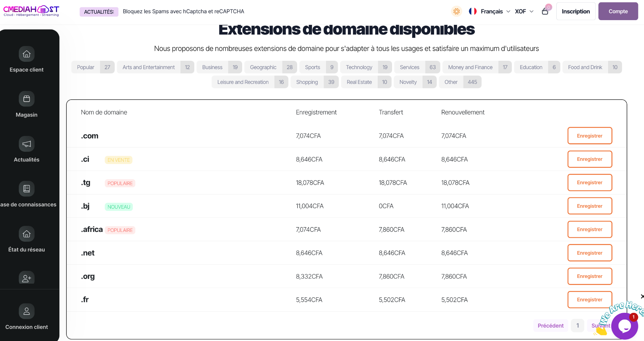Click the Connexion client person icon
Viewport: 644px width, 341px height.
click(x=26, y=311)
